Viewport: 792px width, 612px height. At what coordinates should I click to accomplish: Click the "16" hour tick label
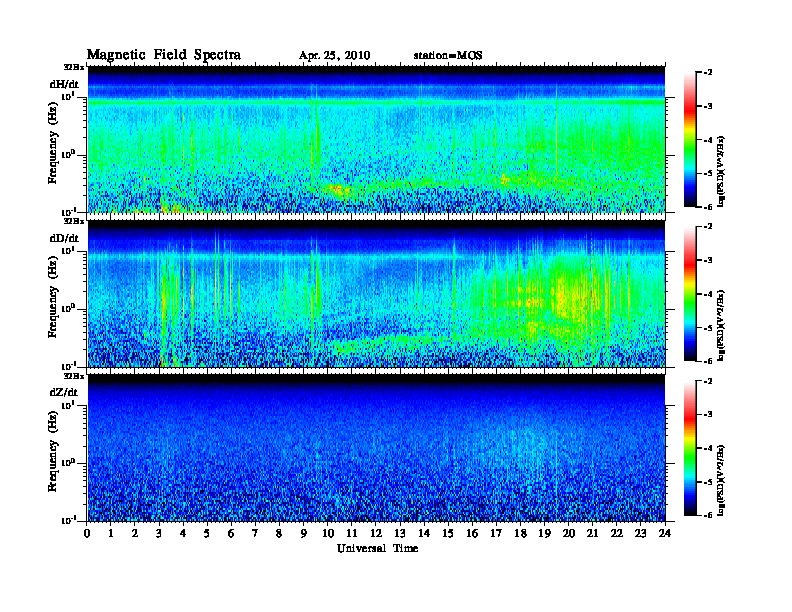tap(472, 534)
